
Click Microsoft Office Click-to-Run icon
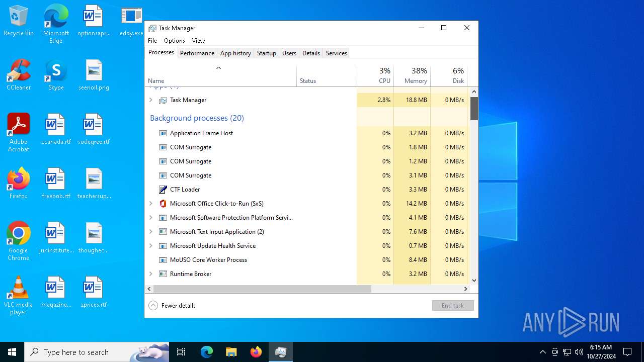tap(163, 204)
